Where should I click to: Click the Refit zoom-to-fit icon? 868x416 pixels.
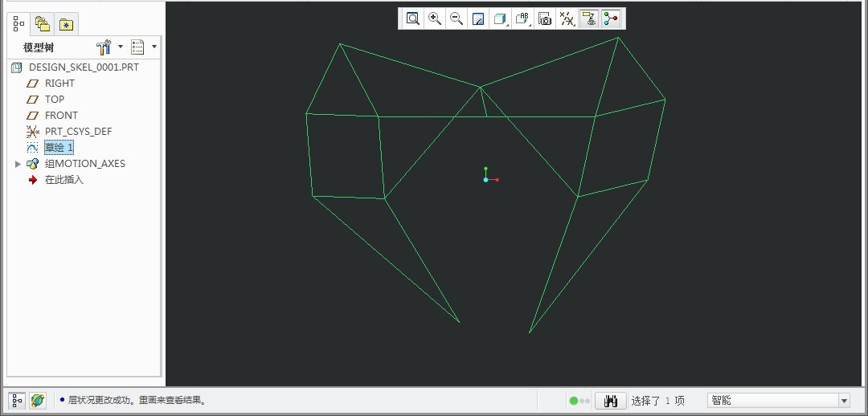point(413,18)
